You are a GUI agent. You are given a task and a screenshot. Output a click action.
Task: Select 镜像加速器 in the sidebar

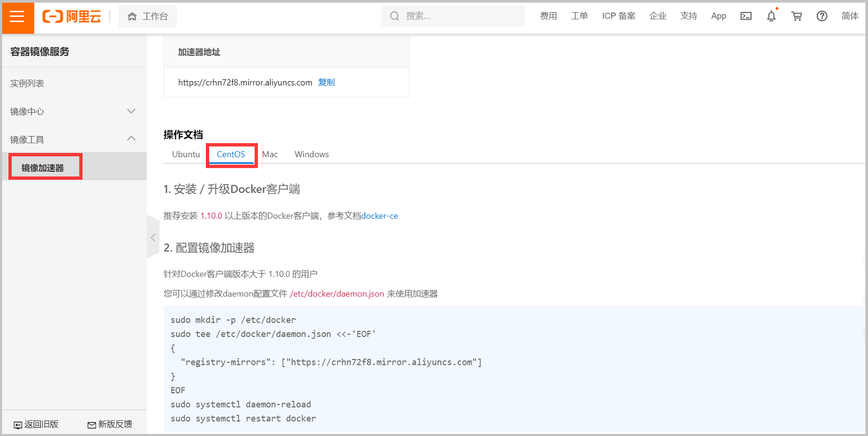(43, 168)
